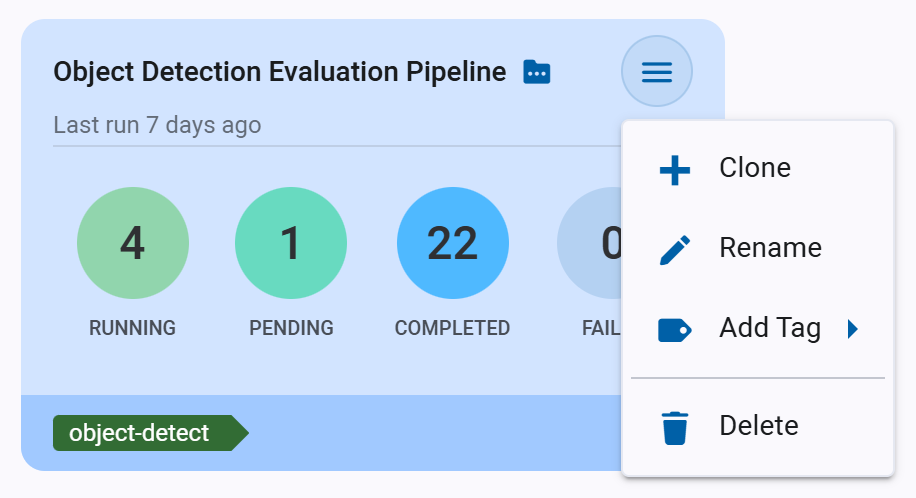The image size is (916, 498).
Task: Open the Object Detection Evaluation Pipeline title
Action: [x=280, y=72]
